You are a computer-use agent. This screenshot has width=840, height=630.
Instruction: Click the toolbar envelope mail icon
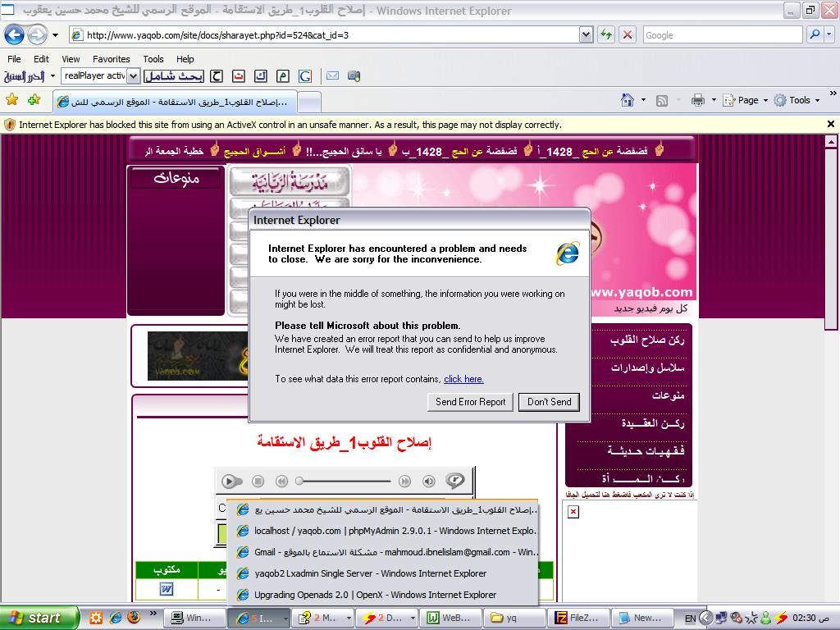tap(333, 76)
